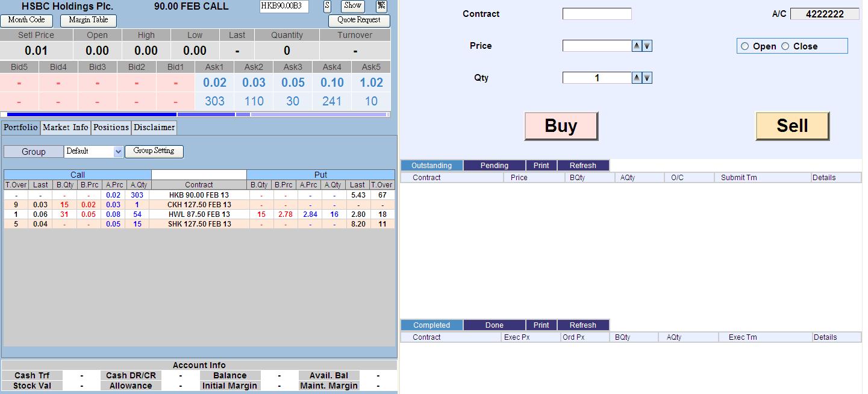
Task: Select the Open radio button
Action: click(745, 46)
